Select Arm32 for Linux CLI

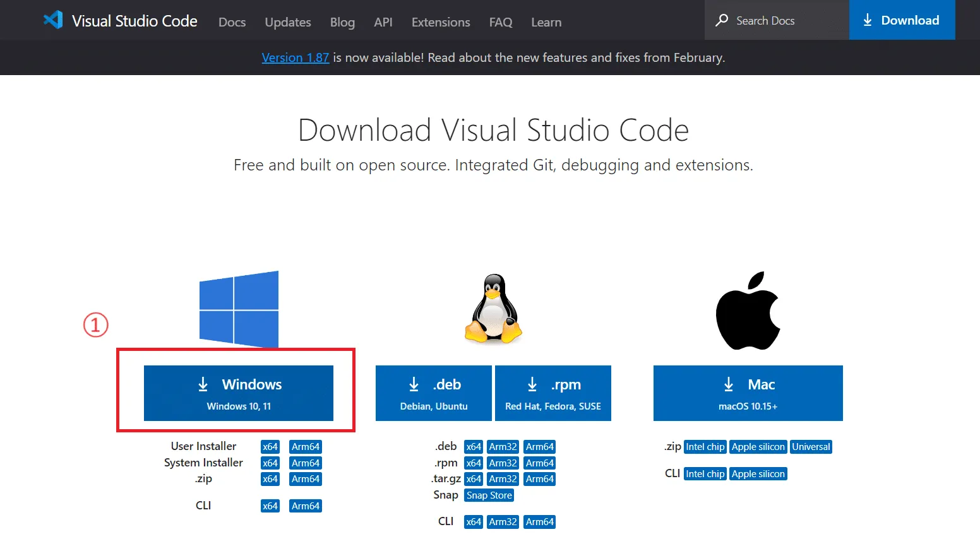tap(503, 522)
